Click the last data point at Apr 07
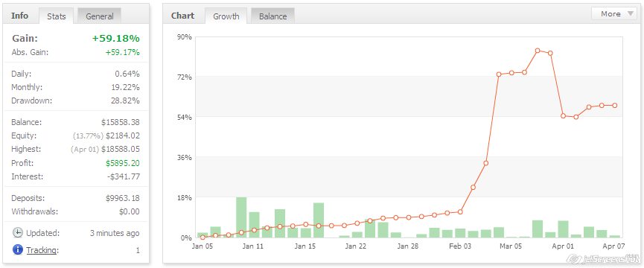 615,106
